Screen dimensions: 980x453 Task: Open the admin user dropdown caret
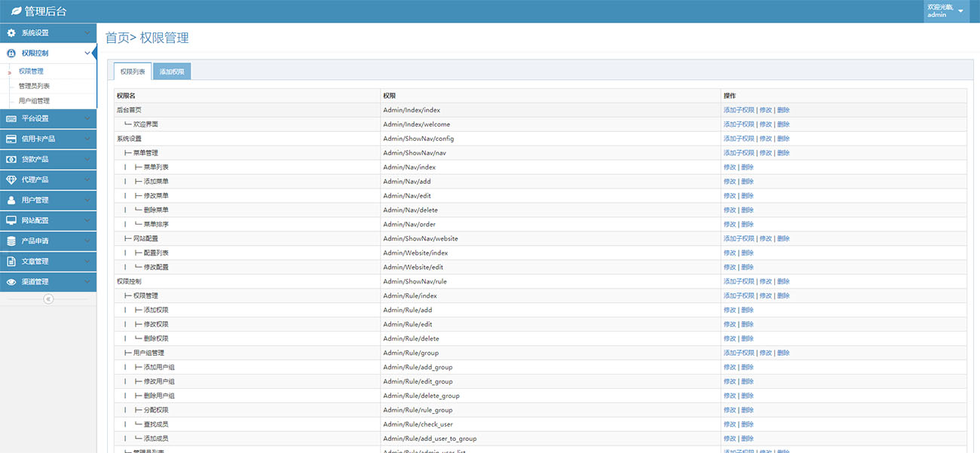[x=960, y=11]
